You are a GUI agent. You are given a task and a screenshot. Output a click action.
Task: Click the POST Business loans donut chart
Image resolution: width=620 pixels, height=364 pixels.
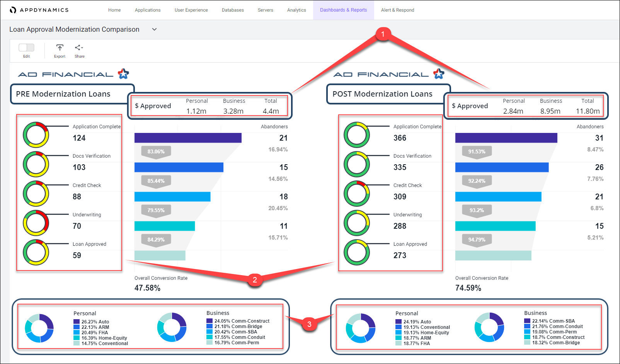coord(489,327)
